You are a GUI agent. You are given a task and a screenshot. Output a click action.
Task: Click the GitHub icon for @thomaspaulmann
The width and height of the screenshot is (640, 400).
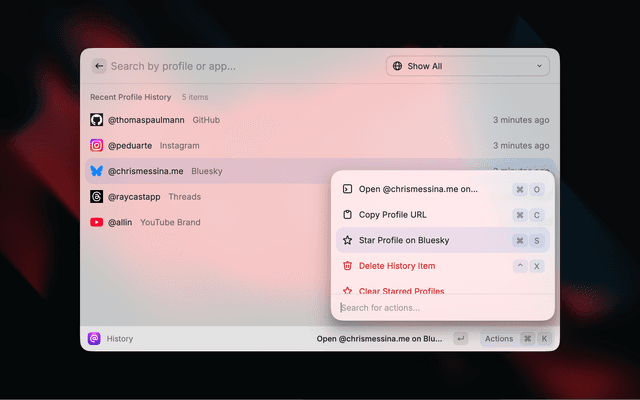coord(97,120)
